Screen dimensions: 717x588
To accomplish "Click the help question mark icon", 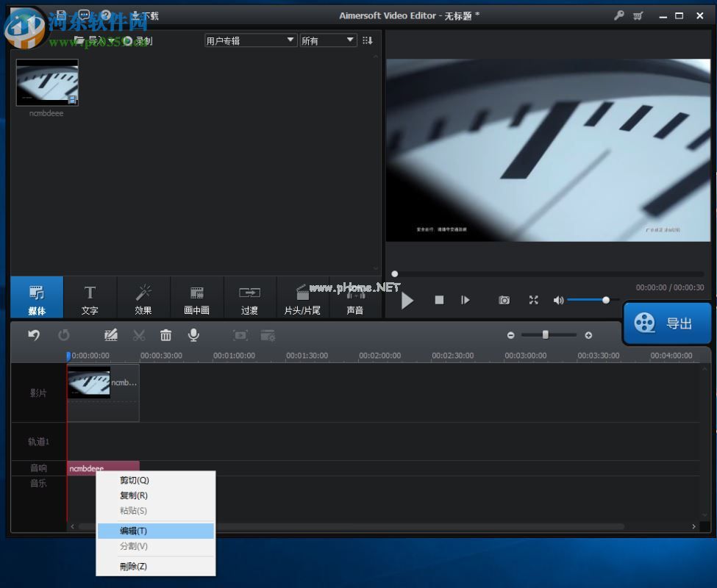I will click(x=105, y=13).
